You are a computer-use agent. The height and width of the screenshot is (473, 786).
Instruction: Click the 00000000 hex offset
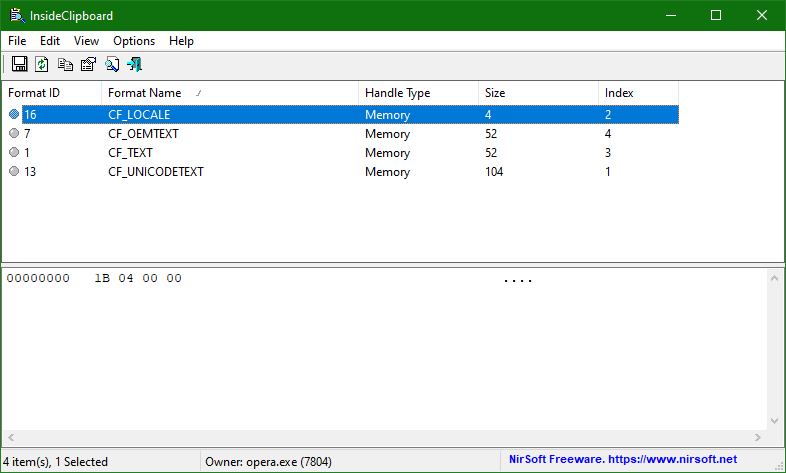click(x=38, y=278)
